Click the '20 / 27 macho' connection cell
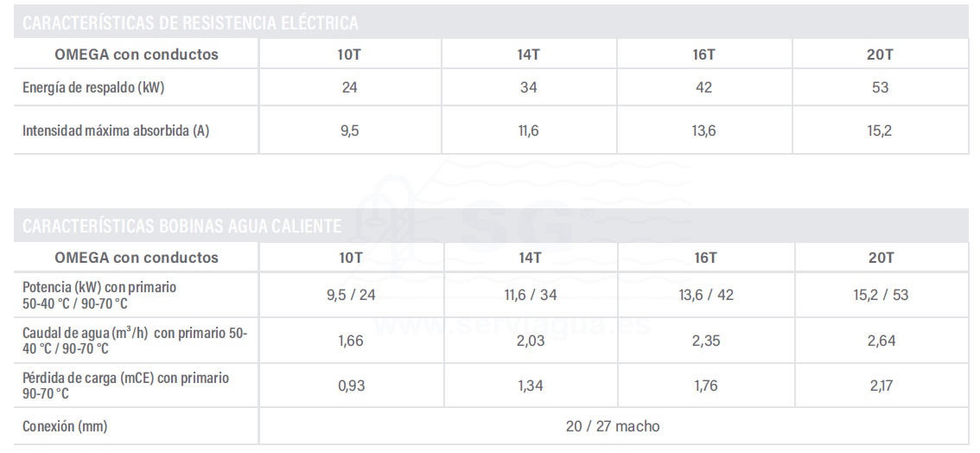 coord(613,426)
